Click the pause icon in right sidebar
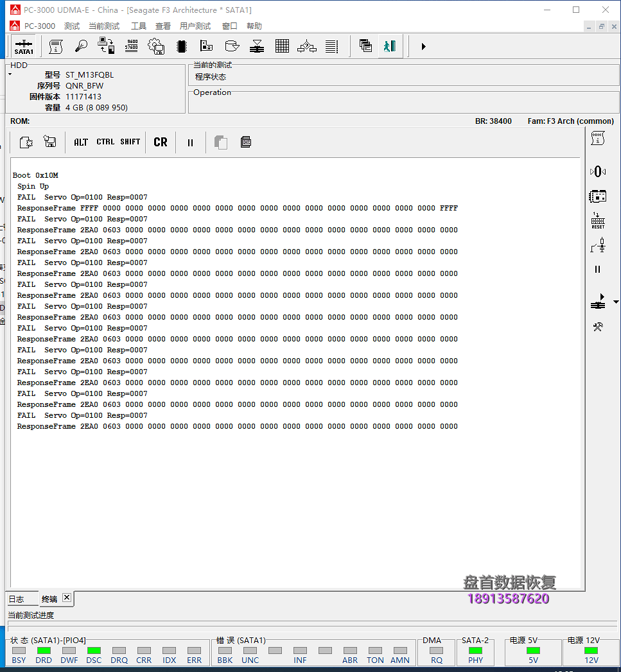 [x=598, y=270]
